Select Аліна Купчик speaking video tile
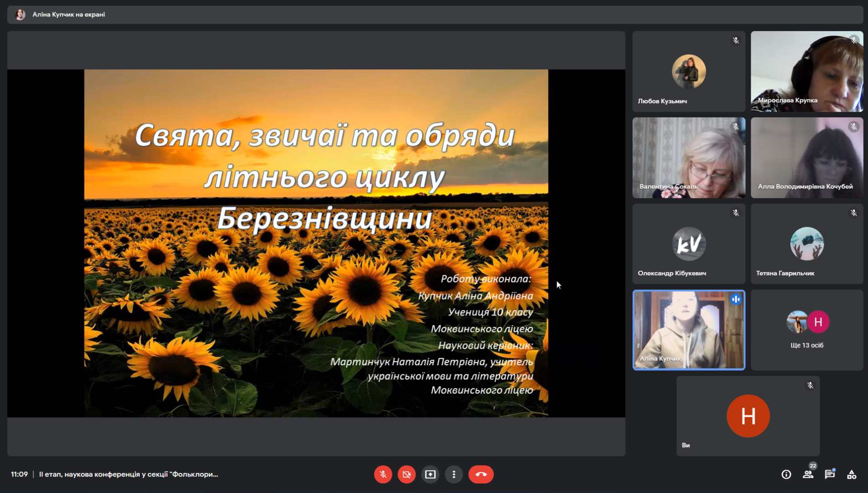Viewport: 868px width, 493px height. 688,330
